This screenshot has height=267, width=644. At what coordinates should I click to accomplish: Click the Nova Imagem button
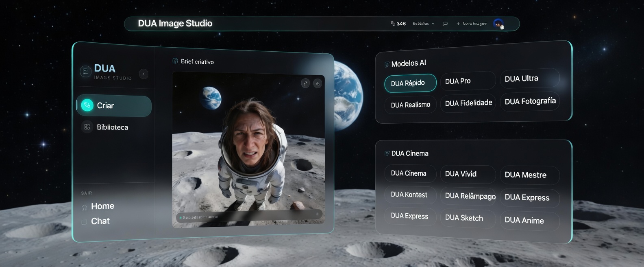click(x=472, y=24)
